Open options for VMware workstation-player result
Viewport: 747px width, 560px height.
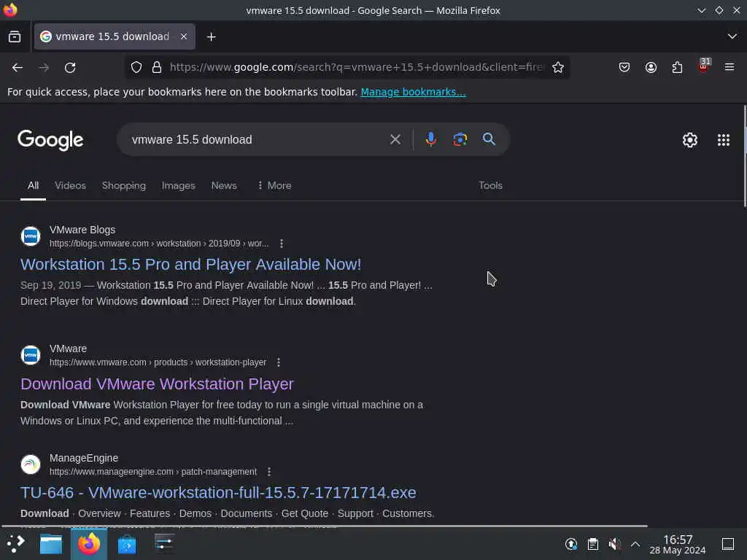pos(279,362)
